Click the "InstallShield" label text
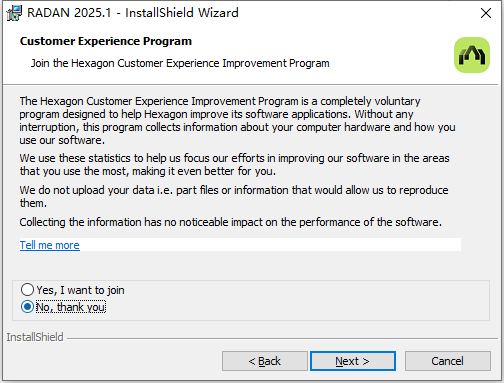Viewport: 504px width, 383px height. click(35, 337)
